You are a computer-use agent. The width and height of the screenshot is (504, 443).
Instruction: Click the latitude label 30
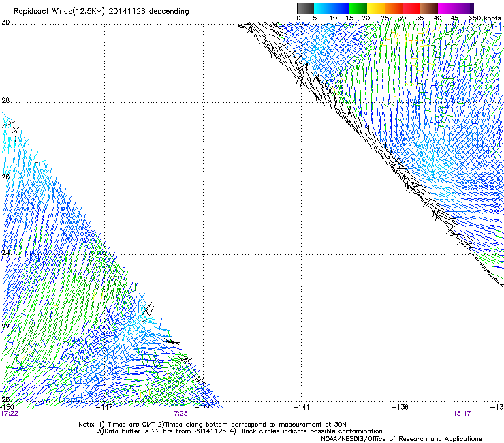(5, 22)
